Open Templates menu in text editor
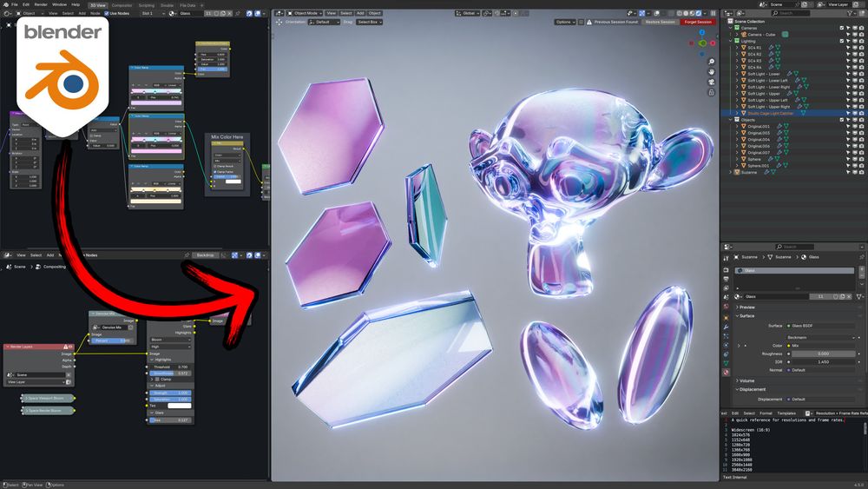This screenshot has height=489, width=868. click(786, 413)
